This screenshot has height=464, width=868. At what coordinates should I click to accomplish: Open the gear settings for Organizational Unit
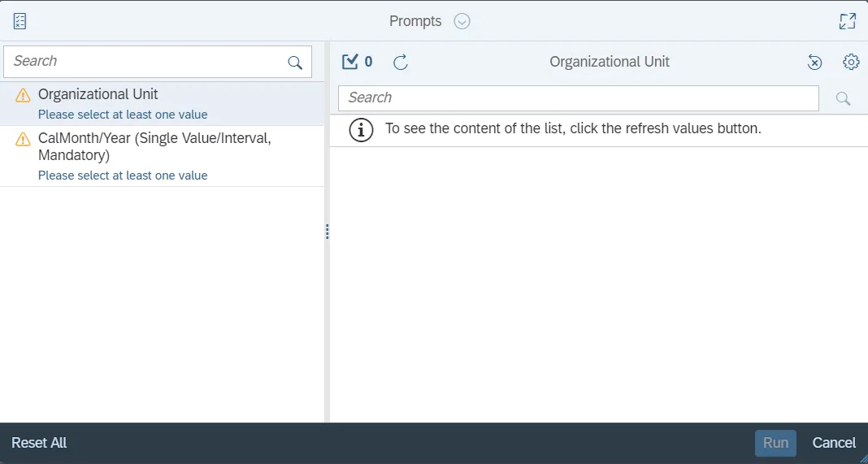[851, 62]
